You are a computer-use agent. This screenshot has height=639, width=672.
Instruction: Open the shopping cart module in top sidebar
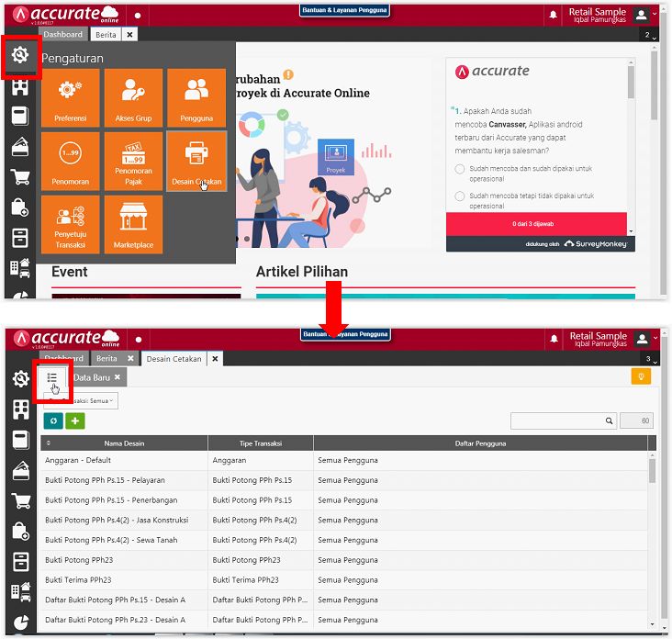point(20,176)
